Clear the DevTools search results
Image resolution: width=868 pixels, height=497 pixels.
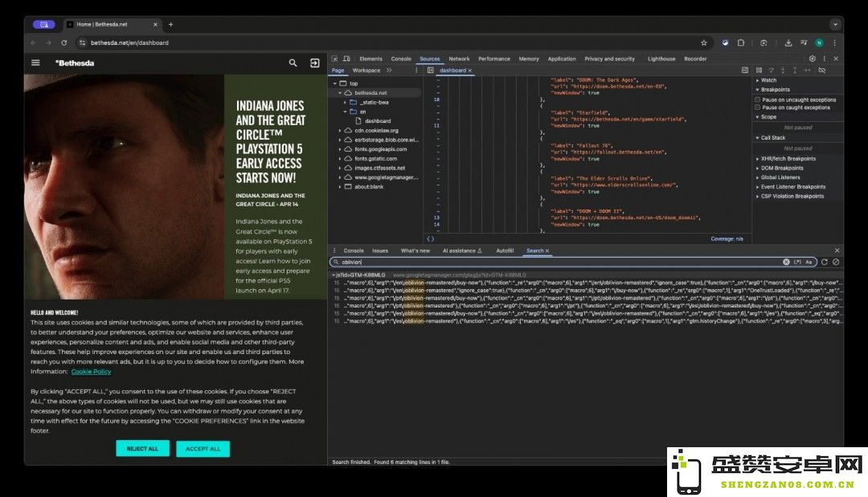pyautogui.click(x=836, y=262)
